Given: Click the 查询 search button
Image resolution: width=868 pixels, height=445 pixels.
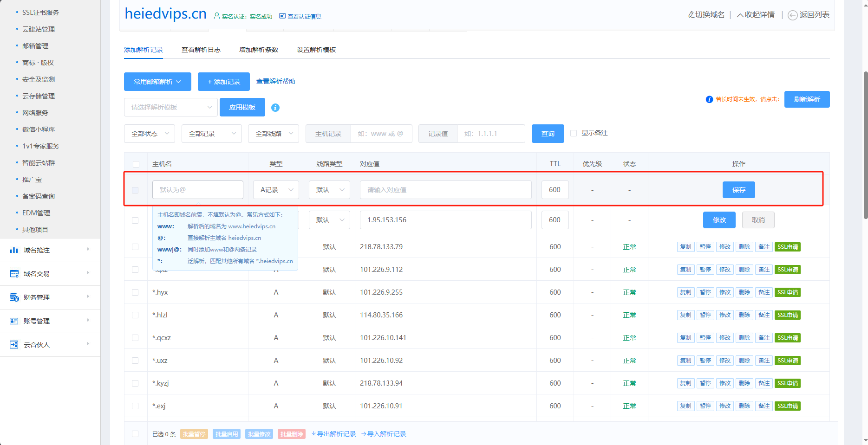Looking at the screenshot, I should click(x=548, y=134).
